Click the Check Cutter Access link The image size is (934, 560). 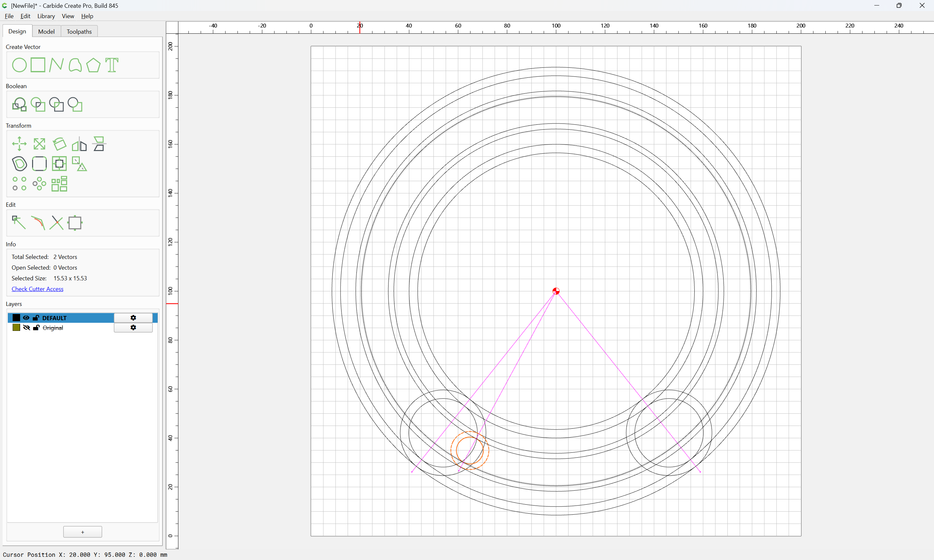pyautogui.click(x=37, y=289)
